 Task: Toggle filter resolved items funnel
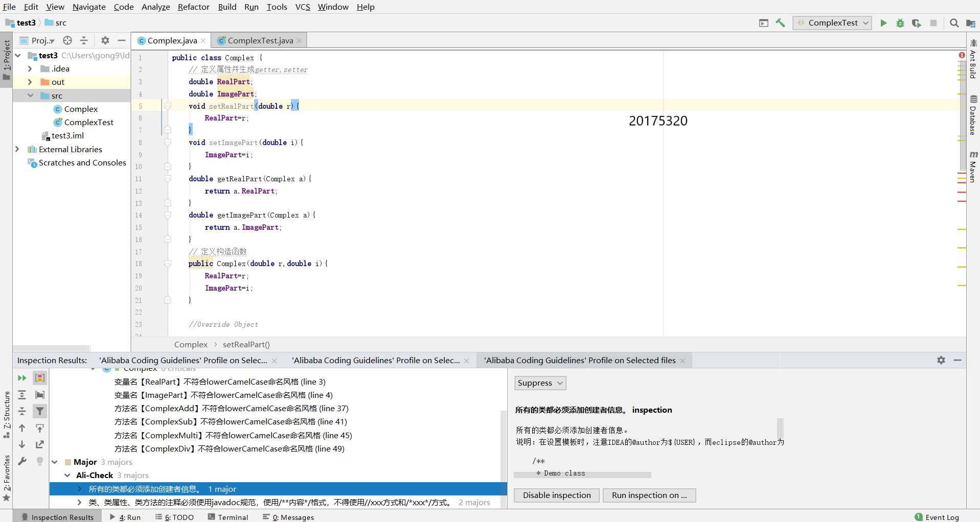click(40, 411)
